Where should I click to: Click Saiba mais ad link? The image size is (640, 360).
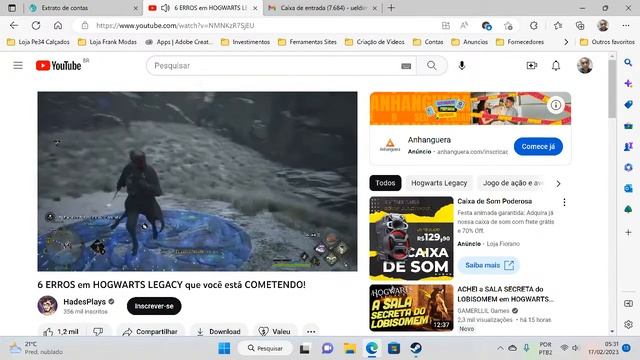pos(489,265)
